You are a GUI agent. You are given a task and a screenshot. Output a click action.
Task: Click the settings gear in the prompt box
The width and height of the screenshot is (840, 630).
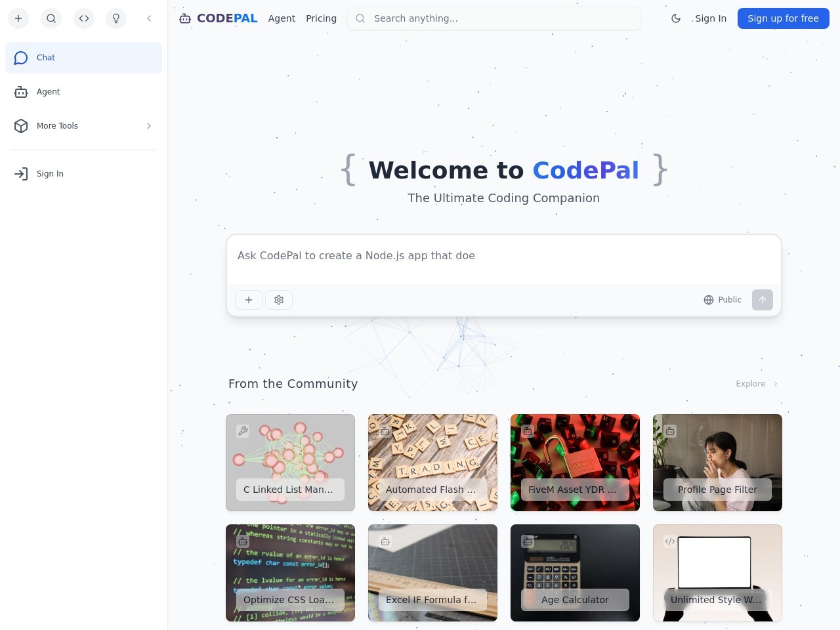coord(279,300)
